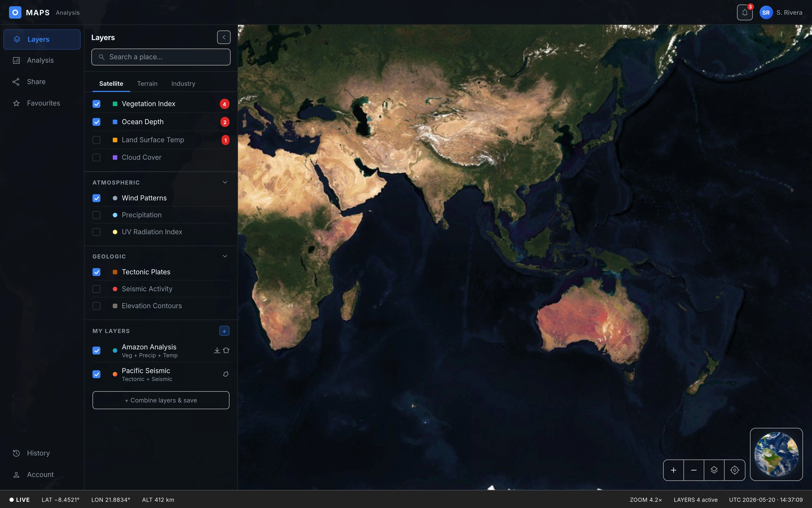The width and height of the screenshot is (812, 508).
Task: Click the polygon icon next to Pacific Seismic
Action: point(226,374)
